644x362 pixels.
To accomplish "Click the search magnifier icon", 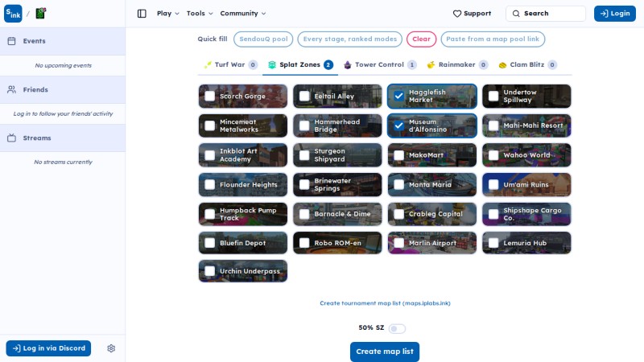I will (x=516, y=14).
